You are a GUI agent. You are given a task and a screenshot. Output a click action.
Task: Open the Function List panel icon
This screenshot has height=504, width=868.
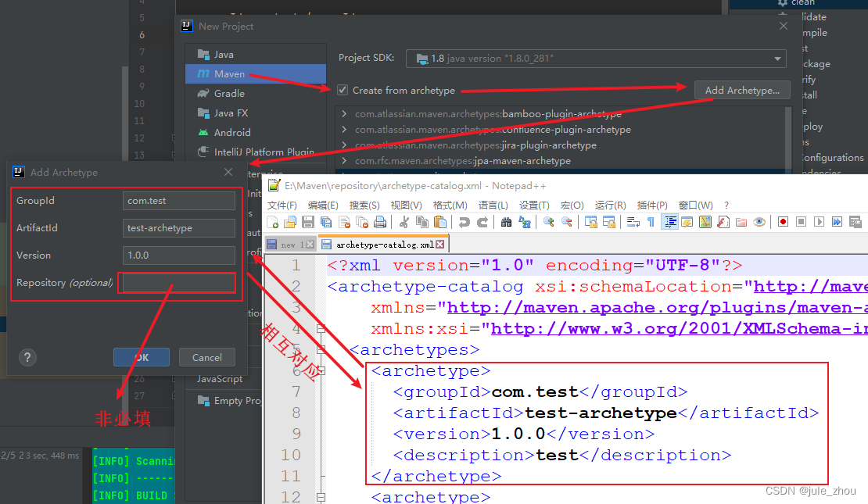pos(723,223)
